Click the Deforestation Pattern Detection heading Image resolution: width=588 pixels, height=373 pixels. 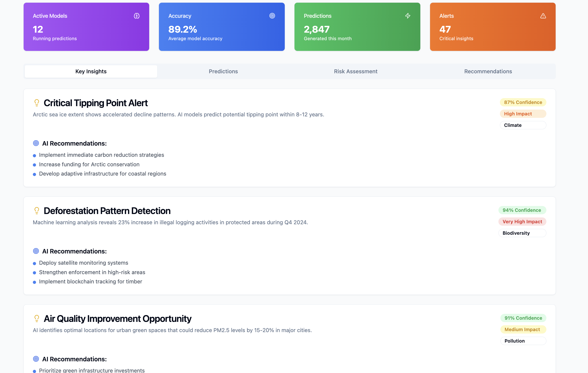107,211
